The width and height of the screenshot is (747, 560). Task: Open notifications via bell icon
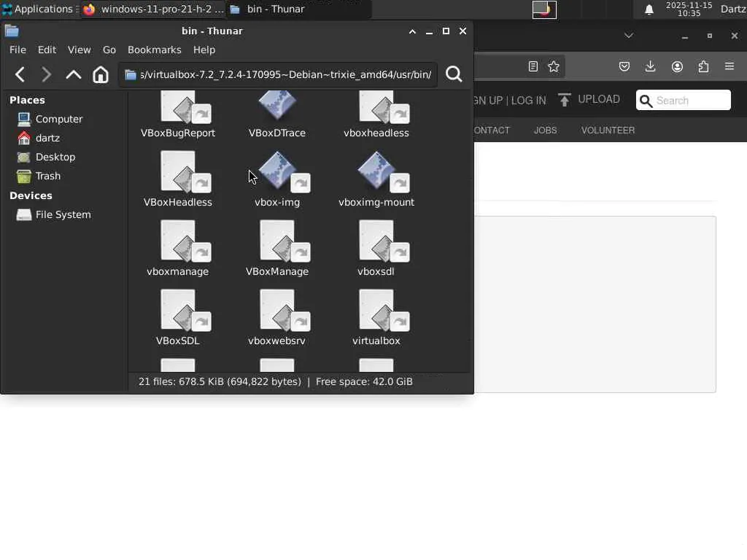649,9
